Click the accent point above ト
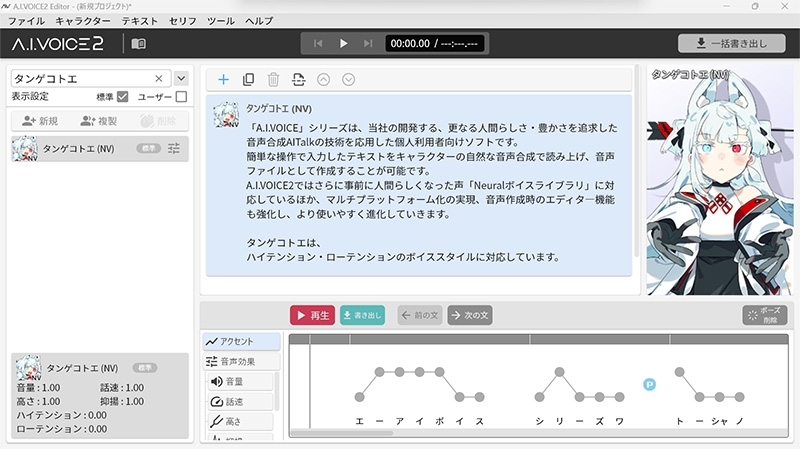 click(x=680, y=372)
